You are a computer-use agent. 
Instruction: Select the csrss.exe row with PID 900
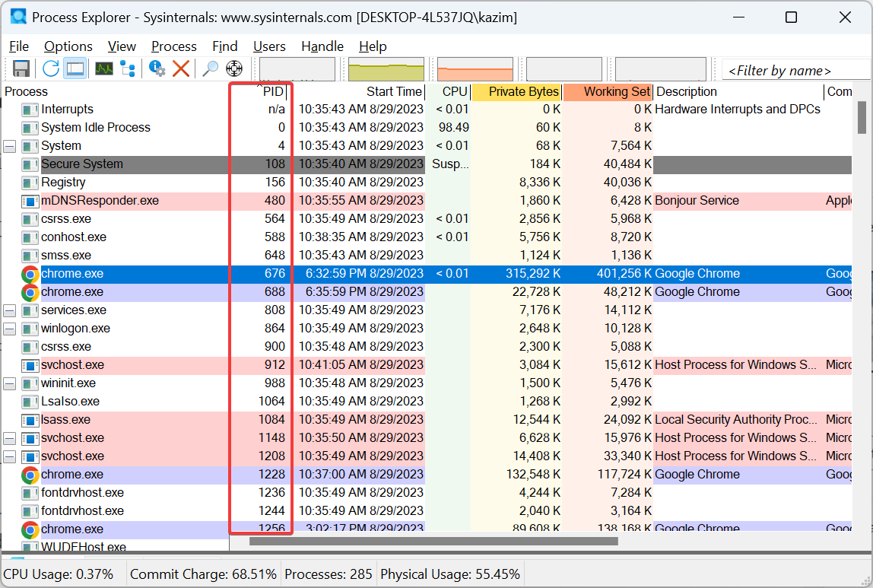tap(427, 347)
